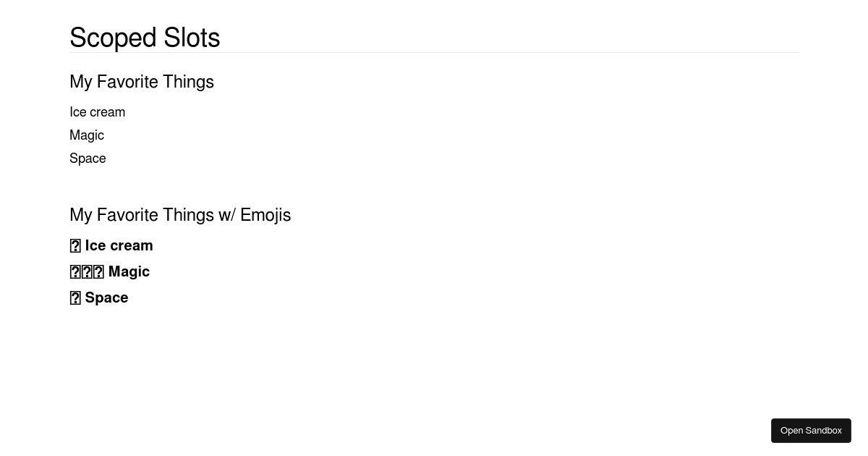
Task: Click the middle emoji icon before bold Magic
Action: coord(87,272)
